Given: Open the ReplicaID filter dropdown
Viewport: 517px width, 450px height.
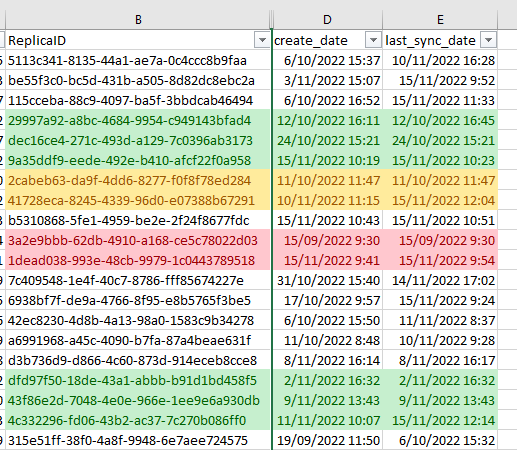Looking at the screenshot, I should (262, 40).
